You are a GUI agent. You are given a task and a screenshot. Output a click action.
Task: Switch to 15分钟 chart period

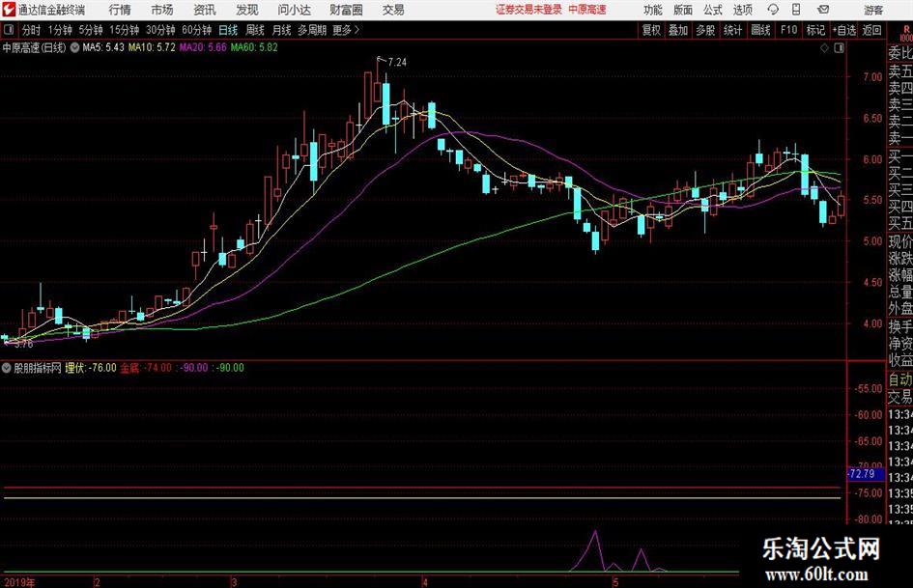coord(125,30)
